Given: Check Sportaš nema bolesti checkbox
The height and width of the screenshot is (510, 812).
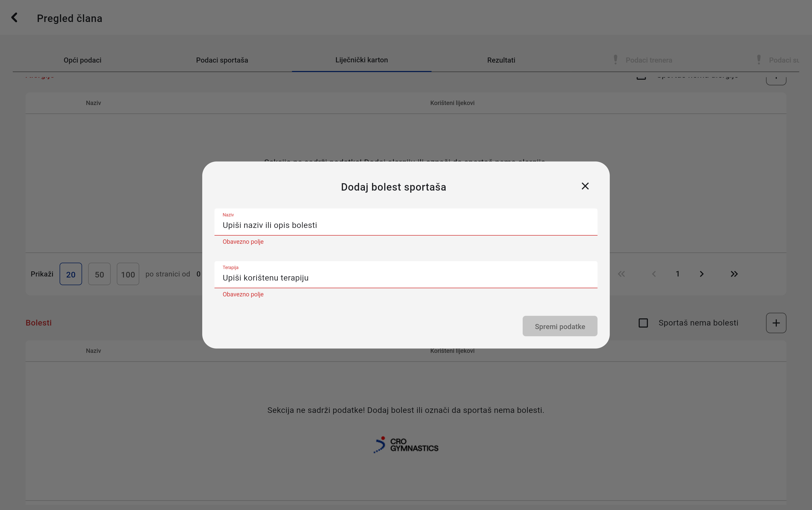Looking at the screenshot, I should tap(643, 323).
